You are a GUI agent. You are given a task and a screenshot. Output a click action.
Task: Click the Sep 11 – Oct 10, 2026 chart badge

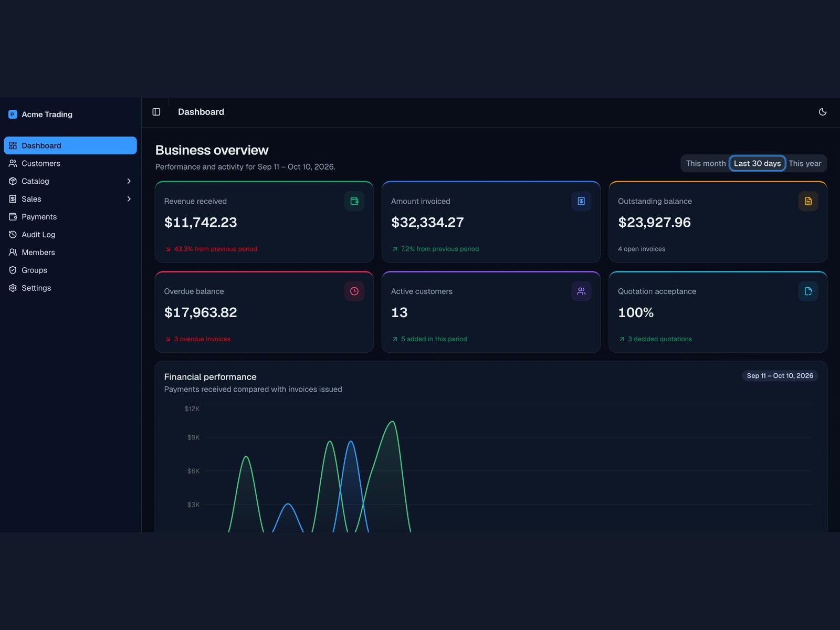point(780,376)
